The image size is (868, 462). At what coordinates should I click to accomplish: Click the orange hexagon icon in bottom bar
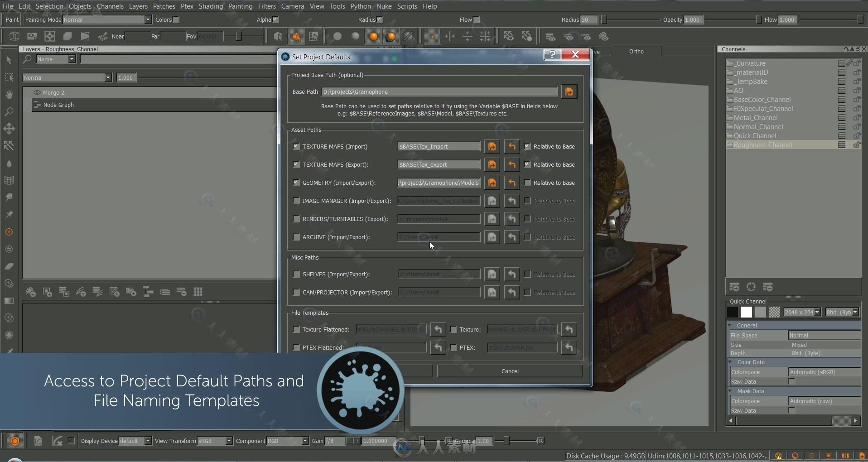point(14,441)
